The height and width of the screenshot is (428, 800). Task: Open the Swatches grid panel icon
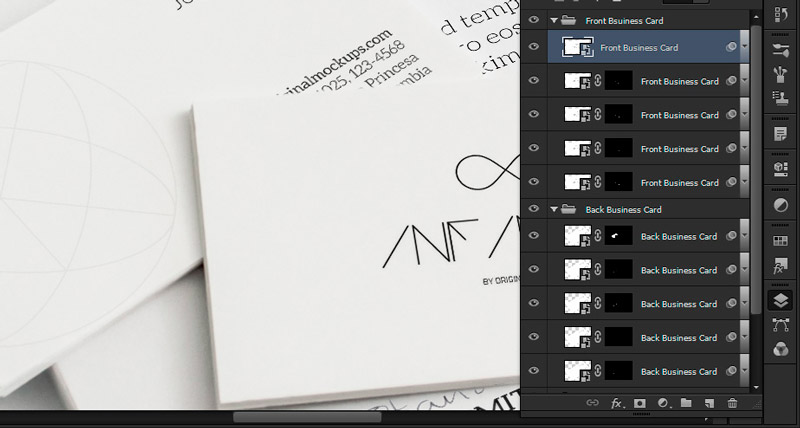pyautogui.click(x=781, y=241)
